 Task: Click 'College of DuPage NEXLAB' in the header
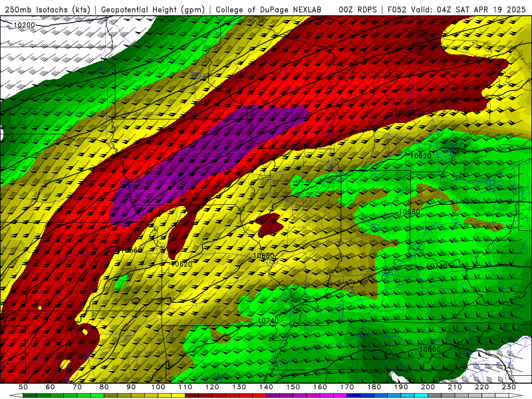268,10
